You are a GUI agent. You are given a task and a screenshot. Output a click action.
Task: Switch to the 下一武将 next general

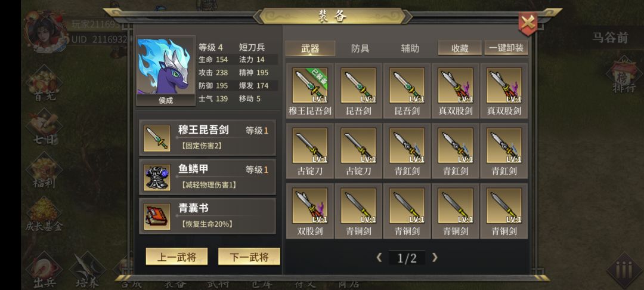coord(249,257)
